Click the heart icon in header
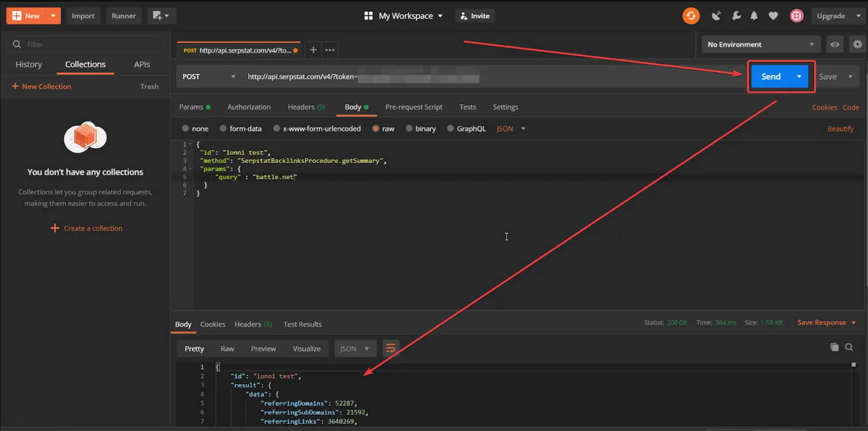Viewport: 868px width, 431px height. tap(773, 16)
